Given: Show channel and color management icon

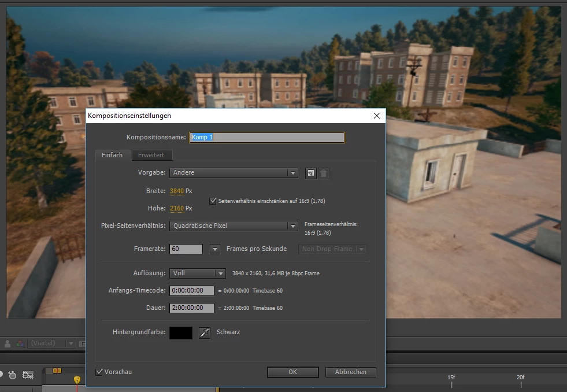Looking at the screenshot, I should (20, 343).
